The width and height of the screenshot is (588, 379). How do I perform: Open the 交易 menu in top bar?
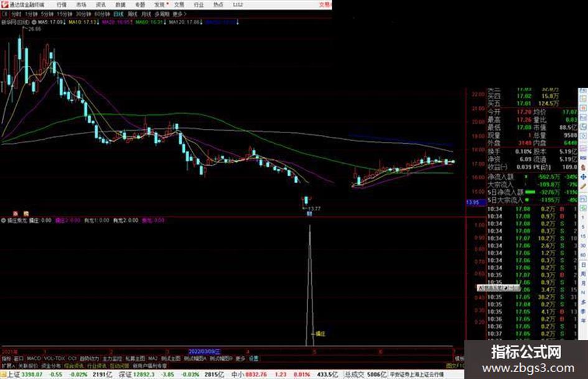[x=179, y=5]
